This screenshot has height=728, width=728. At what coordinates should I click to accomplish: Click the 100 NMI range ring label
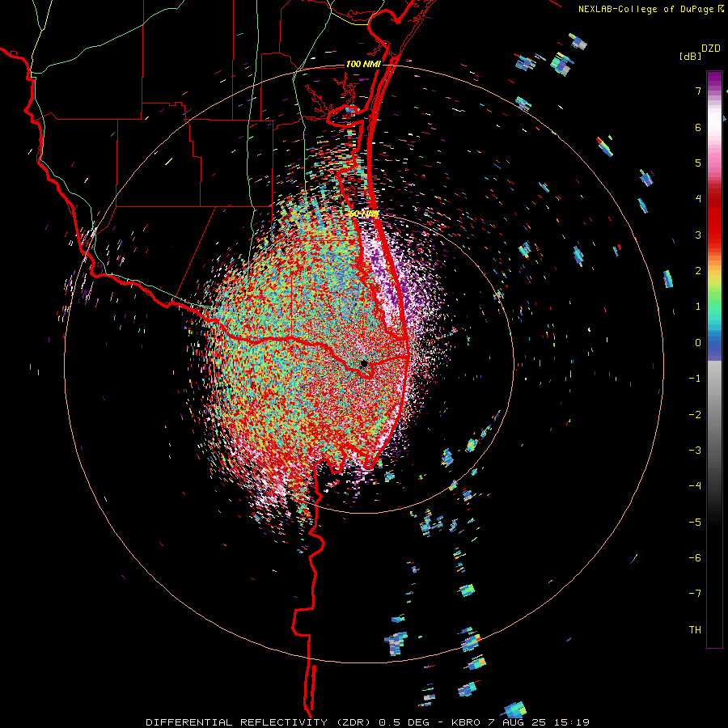pos(363,64)
